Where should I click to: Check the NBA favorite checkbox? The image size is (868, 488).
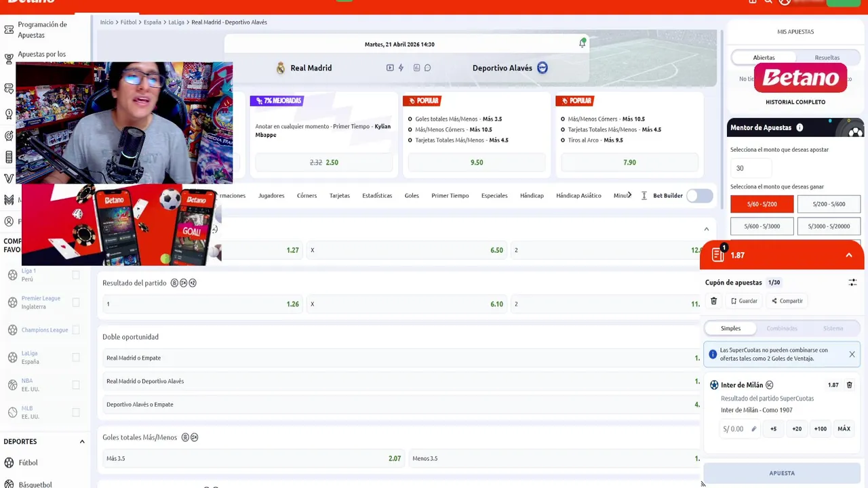76,384
